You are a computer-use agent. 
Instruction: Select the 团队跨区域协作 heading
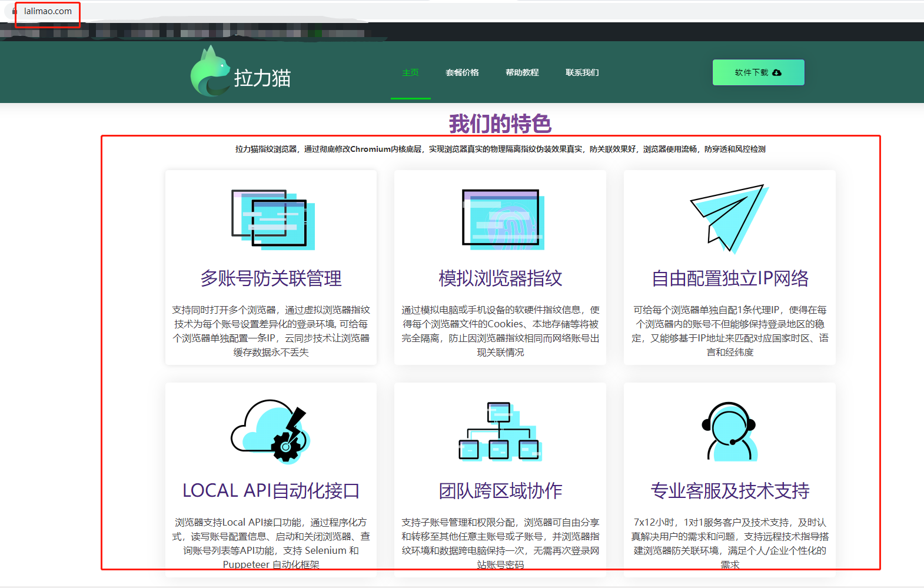tap(500, 491)
